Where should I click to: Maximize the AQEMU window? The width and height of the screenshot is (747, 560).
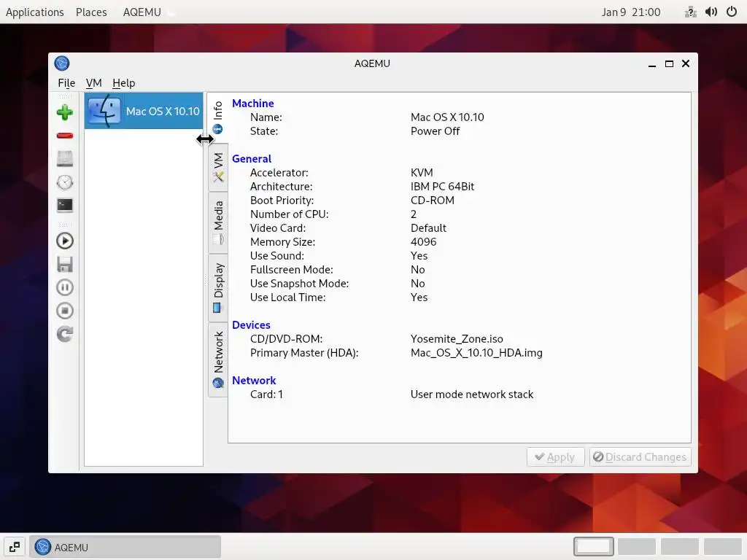click(670, 64)
